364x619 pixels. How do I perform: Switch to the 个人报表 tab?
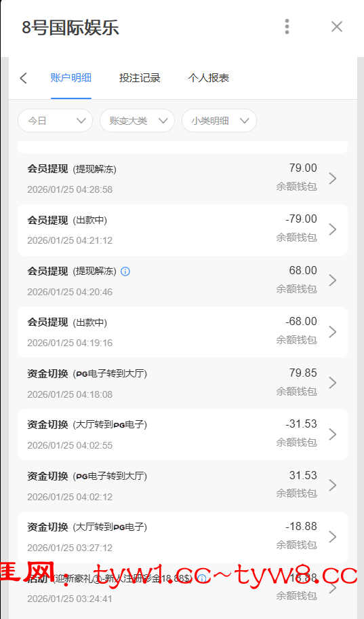pyautogui.click(x=209, y=78)
